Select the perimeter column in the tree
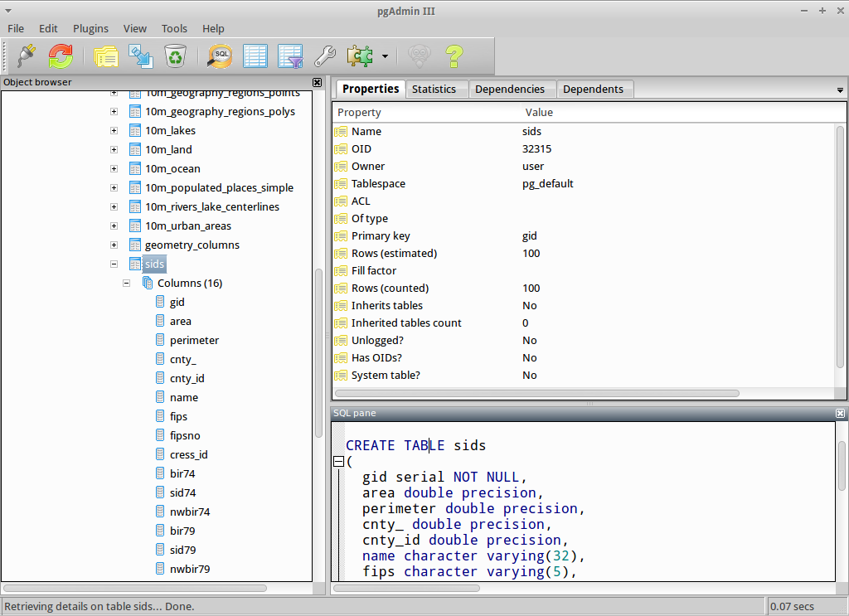The image size is (849, 616). [x=194, y=341]
